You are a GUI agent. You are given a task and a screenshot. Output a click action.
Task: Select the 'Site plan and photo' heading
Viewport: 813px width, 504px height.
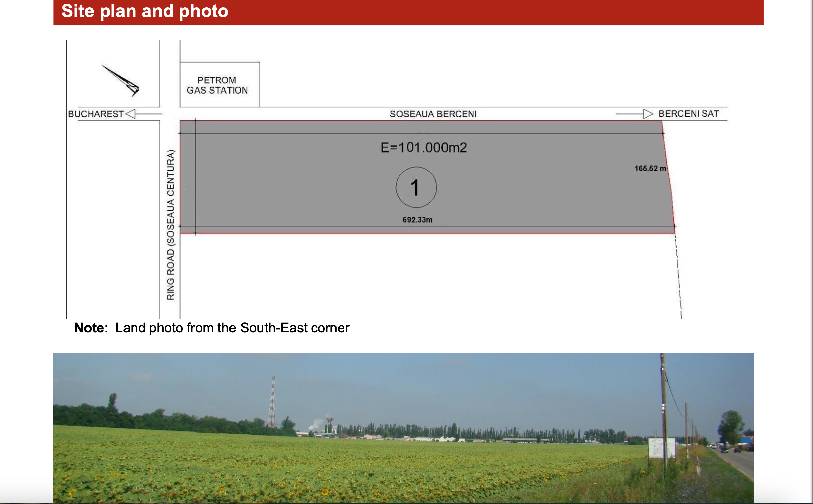pos(145,11)
